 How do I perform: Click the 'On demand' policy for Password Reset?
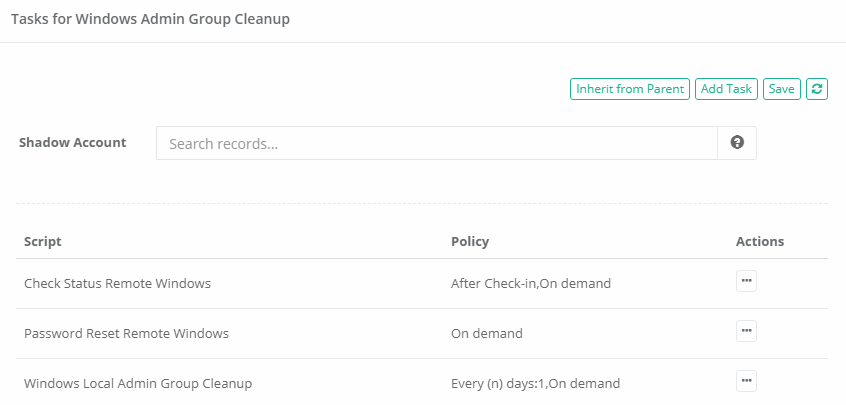point(487,333)
